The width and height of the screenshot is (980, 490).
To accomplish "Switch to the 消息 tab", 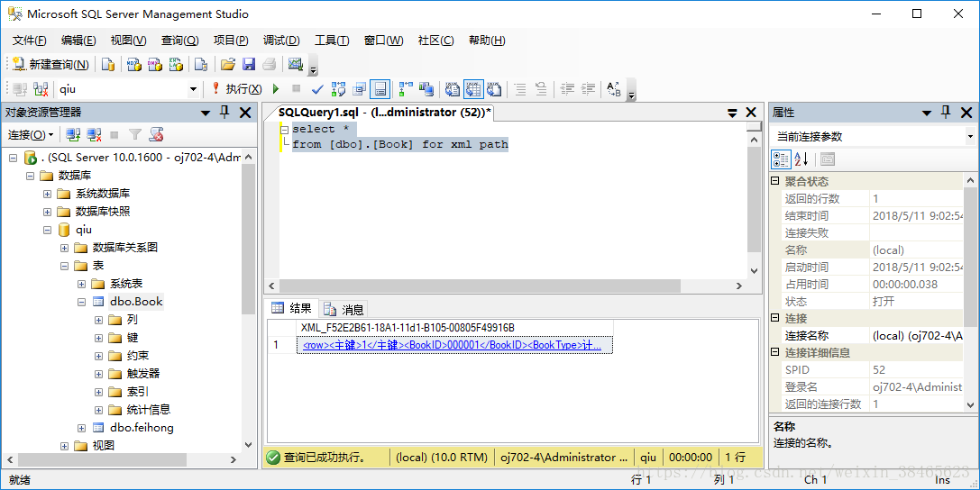I will [x=344, y=309].
